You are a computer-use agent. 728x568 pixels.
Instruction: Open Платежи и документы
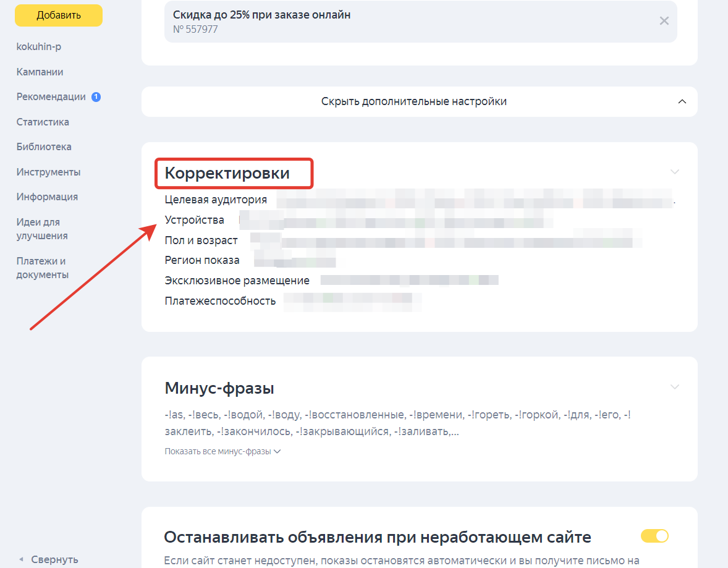(41, 267)
